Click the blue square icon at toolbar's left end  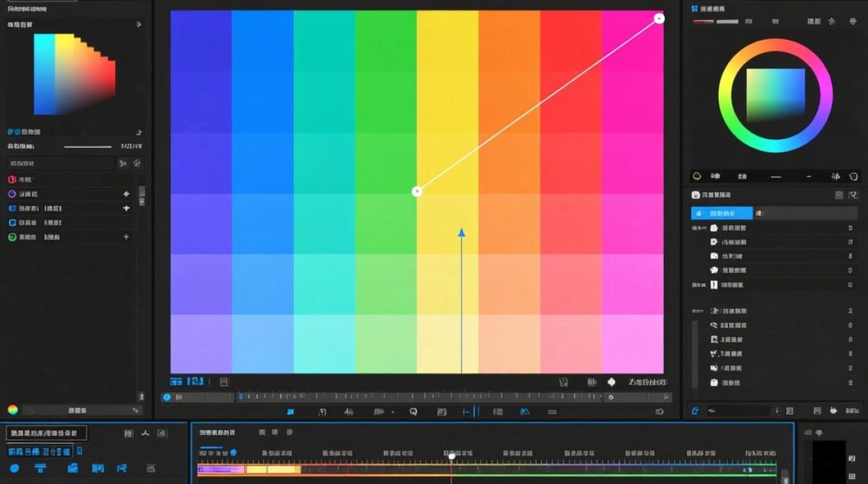(291, 411)
